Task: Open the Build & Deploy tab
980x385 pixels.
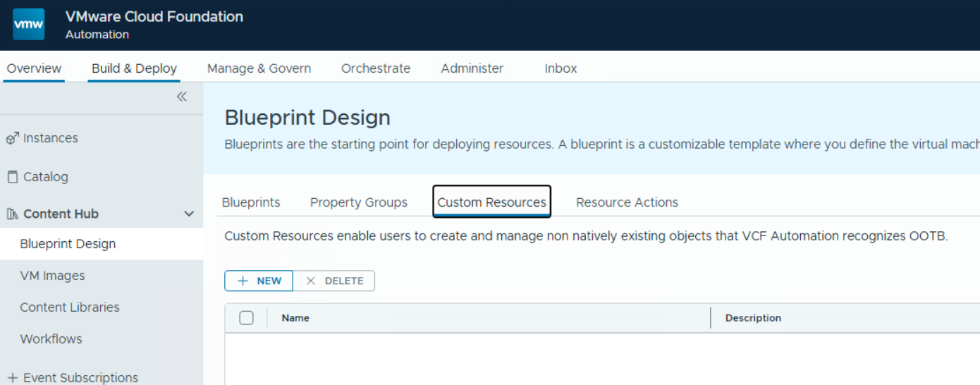Action: [134, 68]
